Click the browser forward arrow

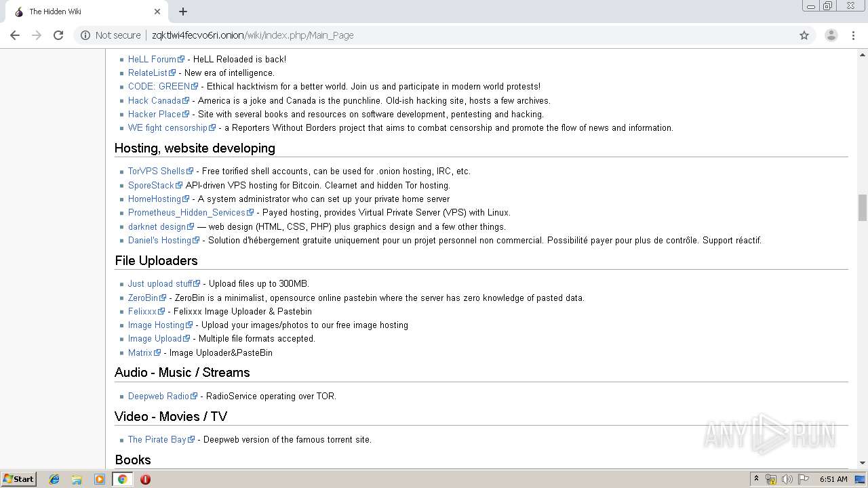(x=37, y=35)
